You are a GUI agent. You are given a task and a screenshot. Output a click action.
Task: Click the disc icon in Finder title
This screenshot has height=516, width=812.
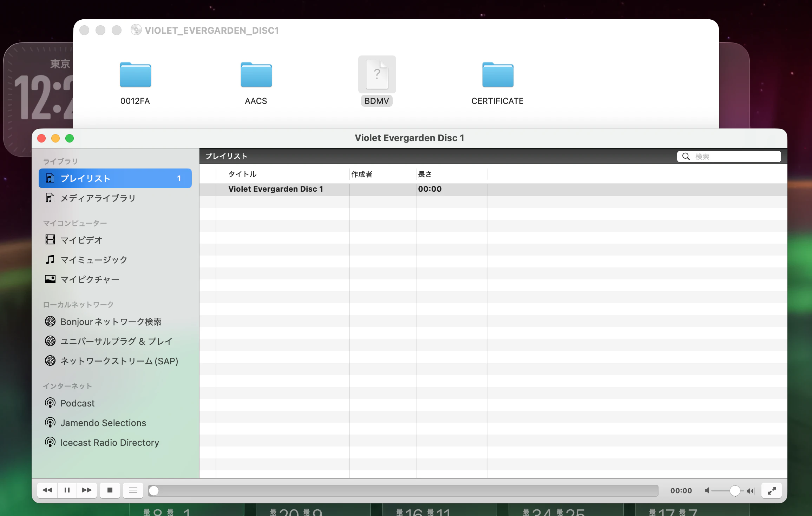[136, 30]
